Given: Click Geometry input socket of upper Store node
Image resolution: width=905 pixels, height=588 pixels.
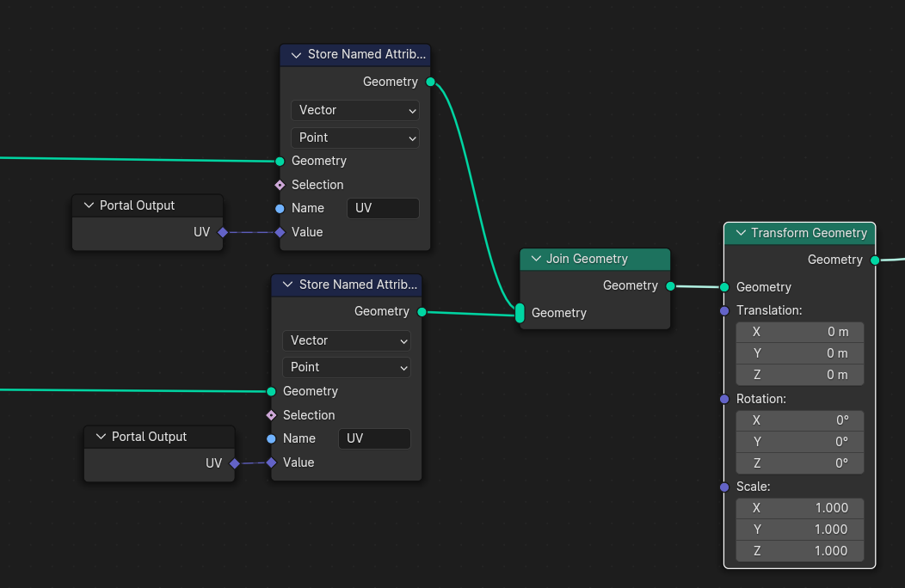Looking at the screenshot, I should 280,162.
